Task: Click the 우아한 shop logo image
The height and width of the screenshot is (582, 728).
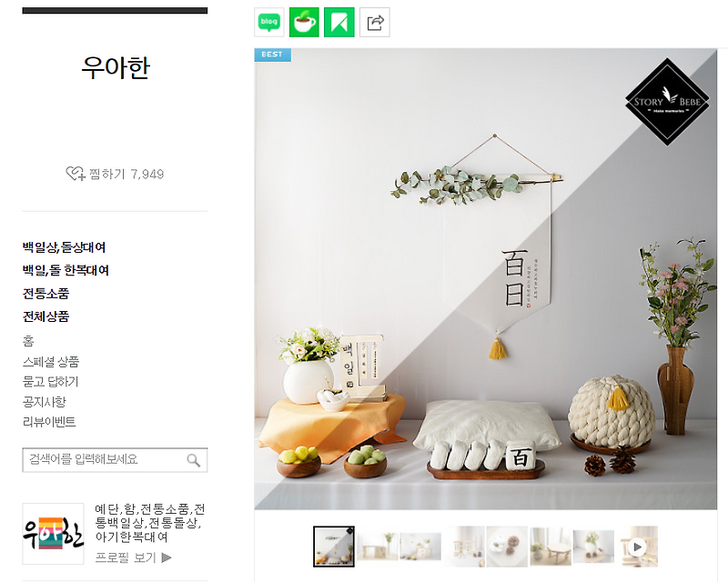Action: (x=54, y=534)
